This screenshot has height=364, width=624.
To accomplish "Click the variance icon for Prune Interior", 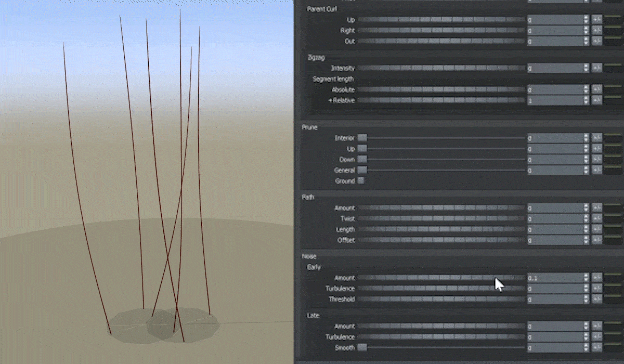I will pyautogui.click(x=597, y=138).
